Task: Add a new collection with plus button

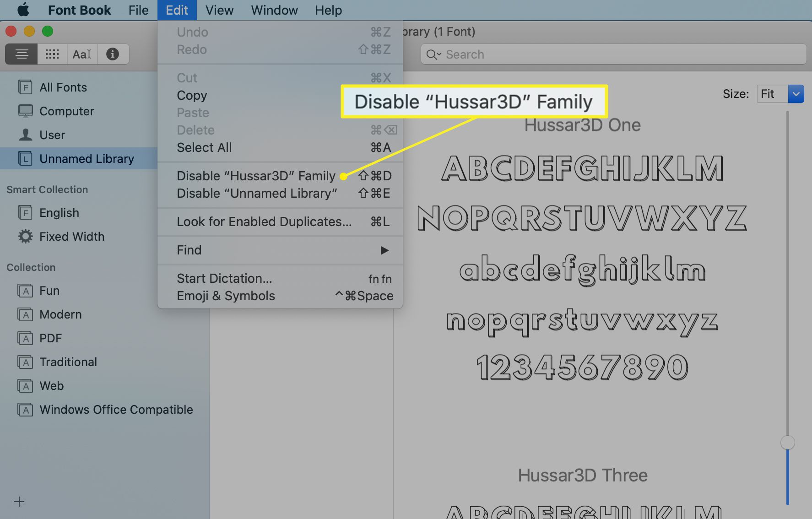Action: pos(19,502)
